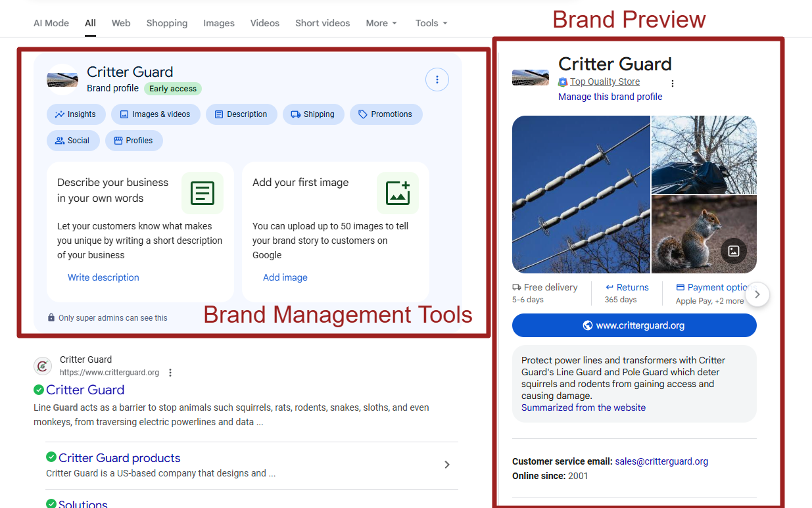The image size is (812, 508).
Task: Open the brand profile overflow menu
Action: pos(437,79)
